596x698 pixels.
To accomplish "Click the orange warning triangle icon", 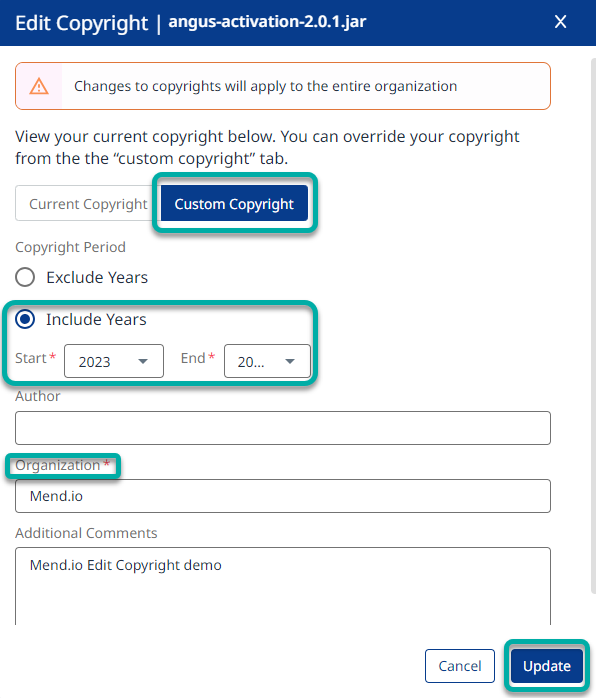I will (x=39, y=86).
